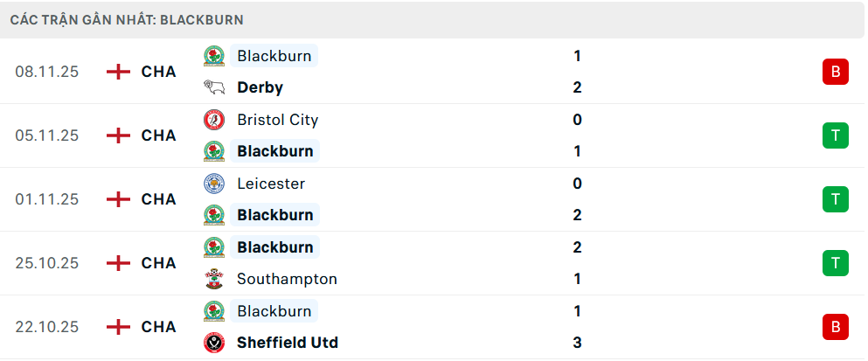This screenshot has width=868, height=361.
Task: Click red B badge for Sheffield Utd match
Action: tap(835, 327)
